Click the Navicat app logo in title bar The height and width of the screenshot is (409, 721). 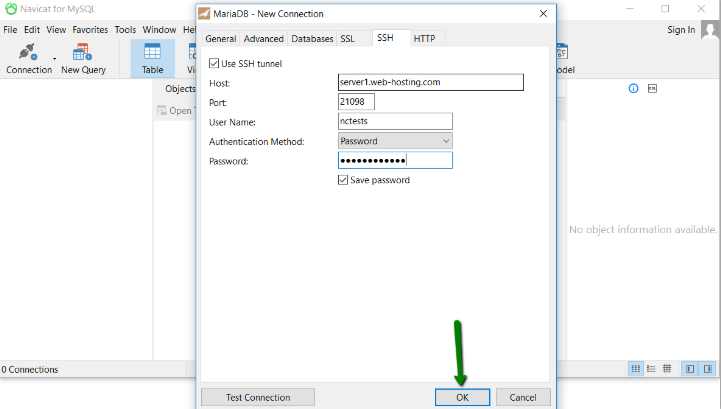[x=11, y=9]
